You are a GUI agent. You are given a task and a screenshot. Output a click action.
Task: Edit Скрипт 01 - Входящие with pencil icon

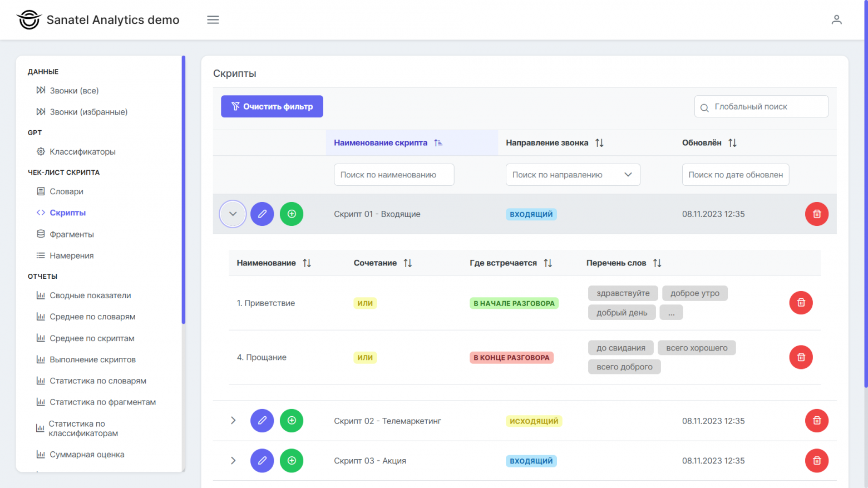tap(262, 214)
